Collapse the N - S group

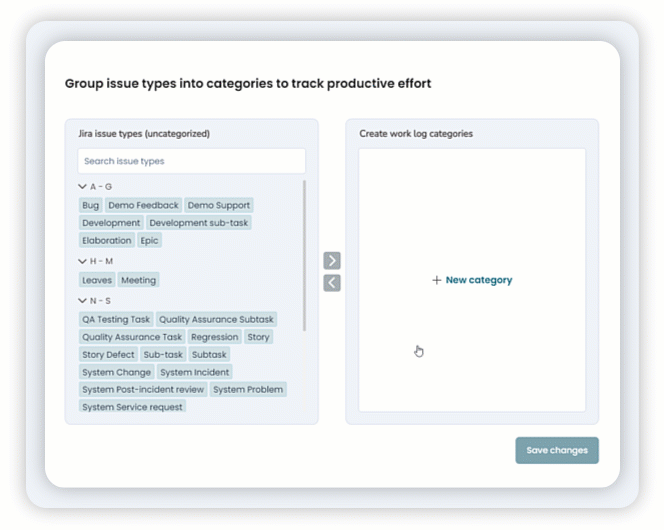pos(83,300)
